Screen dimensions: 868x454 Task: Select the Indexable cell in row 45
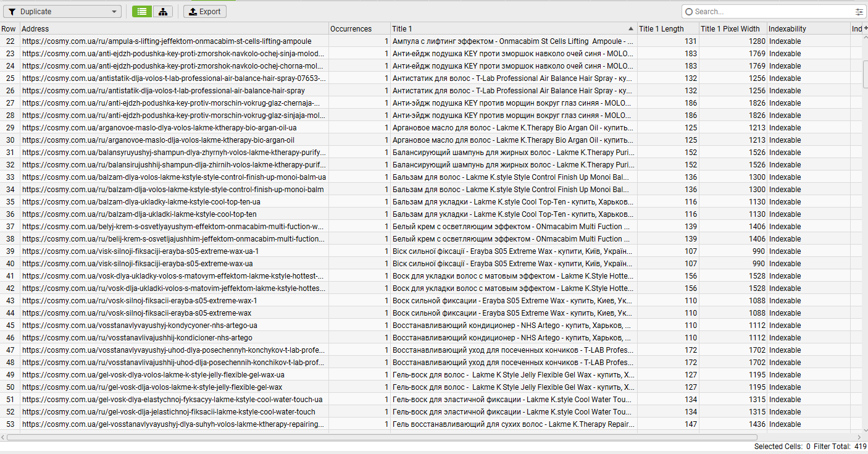pos(809,326)
